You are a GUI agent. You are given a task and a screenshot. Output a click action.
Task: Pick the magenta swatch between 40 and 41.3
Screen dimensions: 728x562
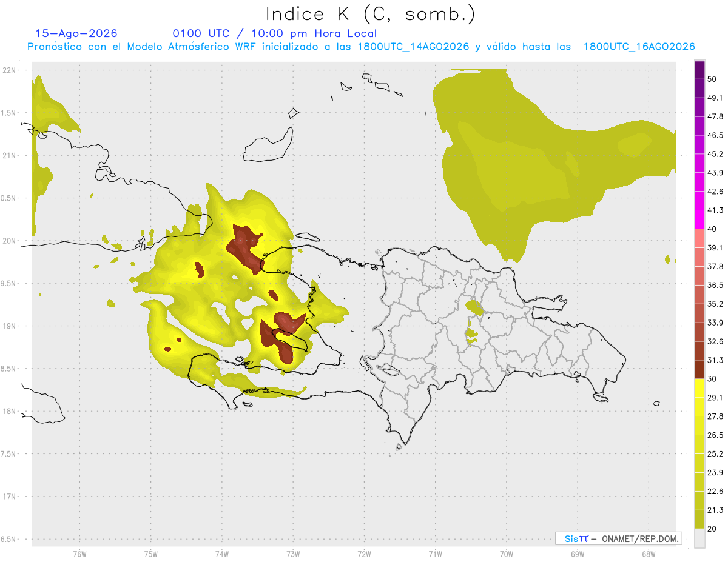(x=699, y=219)
